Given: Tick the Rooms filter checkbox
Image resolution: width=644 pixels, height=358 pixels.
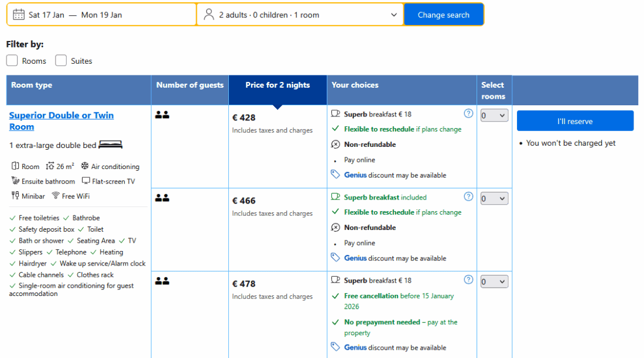Looking at the screenshot, I should click(12, 60).
